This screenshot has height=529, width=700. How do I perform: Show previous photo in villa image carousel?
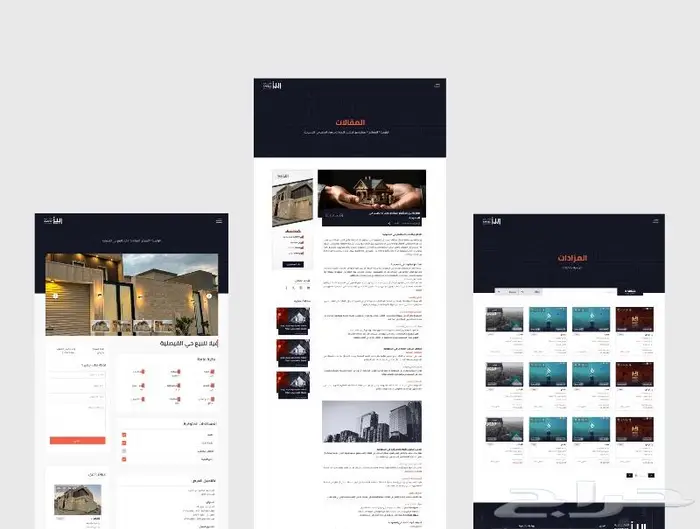[55, 296]
